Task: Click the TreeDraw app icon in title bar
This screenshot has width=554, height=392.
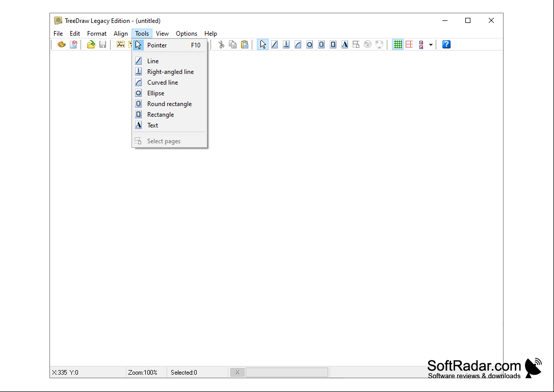Action: [x=58, y=20]
